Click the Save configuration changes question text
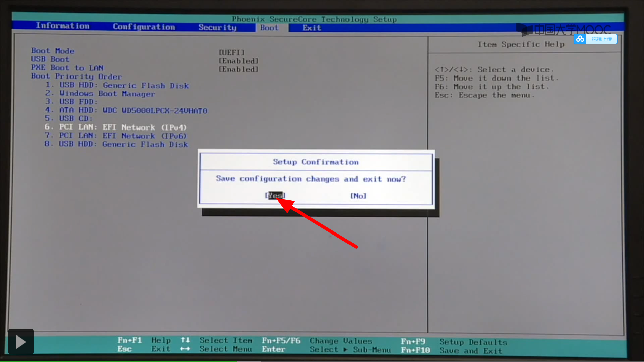644x362 pixels. click(311, 179)
